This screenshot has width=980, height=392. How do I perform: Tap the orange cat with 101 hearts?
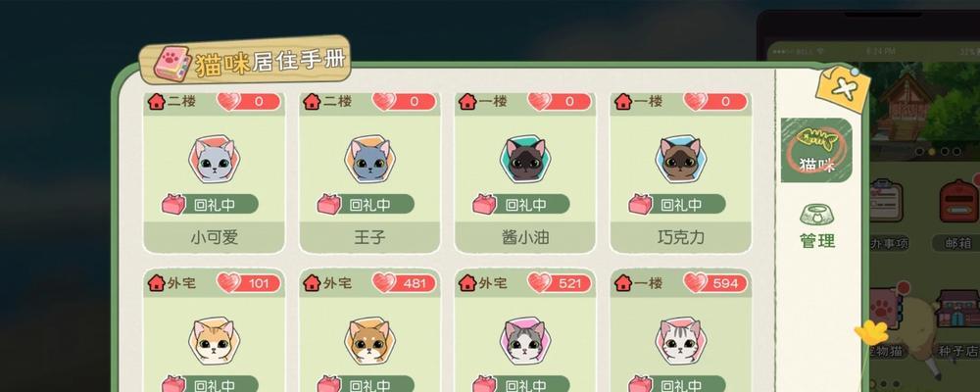pyautogui.click(x=215, y=341)
